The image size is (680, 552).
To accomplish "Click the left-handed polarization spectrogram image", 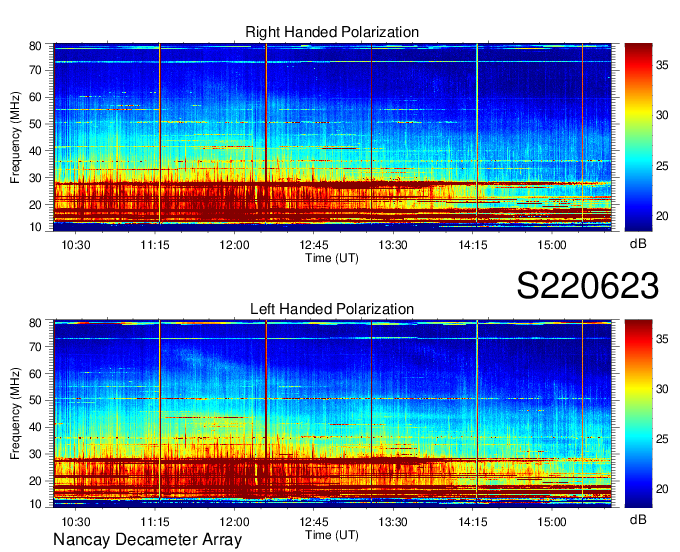I will coord(332,414).
